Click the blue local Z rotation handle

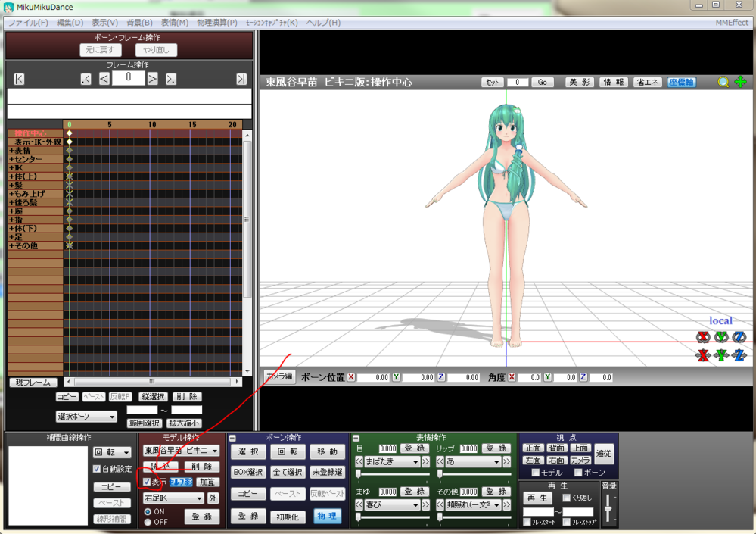739,337
